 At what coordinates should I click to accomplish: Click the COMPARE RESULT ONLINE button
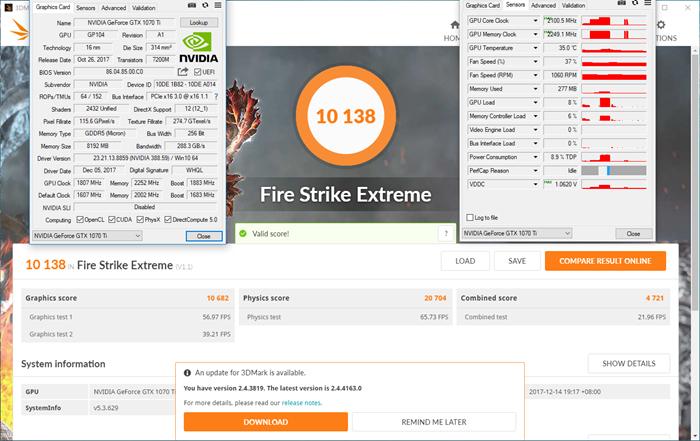coord(605,261)
